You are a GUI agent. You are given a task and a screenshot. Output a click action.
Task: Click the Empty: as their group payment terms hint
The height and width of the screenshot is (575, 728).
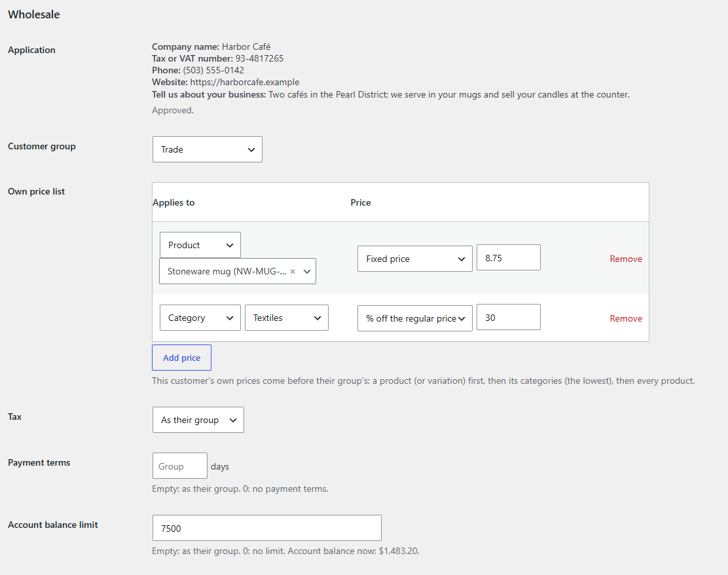pyautogui.click(x=240, y=489)
